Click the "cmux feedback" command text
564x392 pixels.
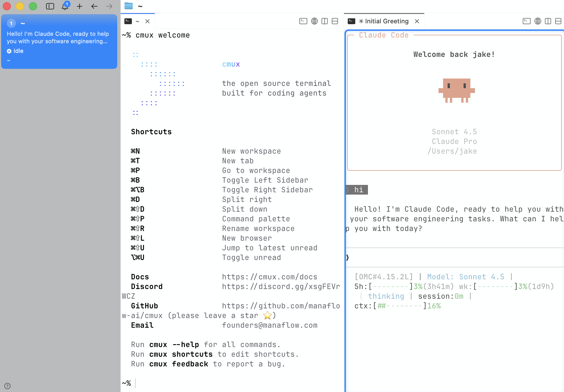coord(178,364)
